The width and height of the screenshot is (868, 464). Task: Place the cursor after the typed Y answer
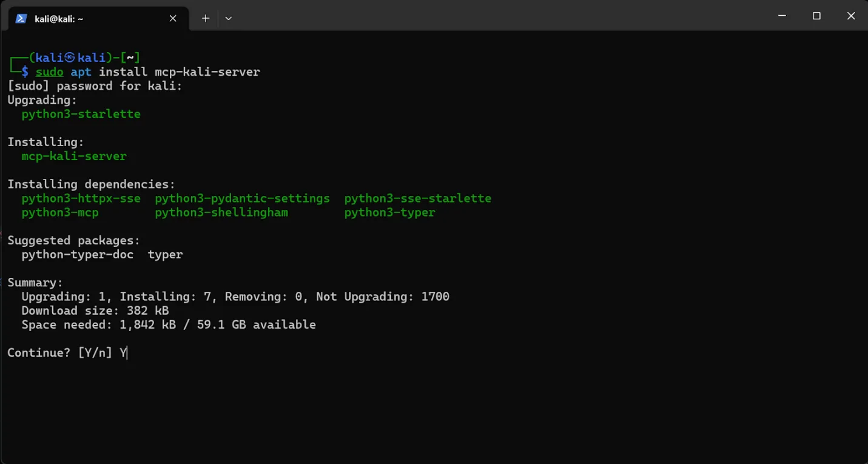(x=126, y=352)
